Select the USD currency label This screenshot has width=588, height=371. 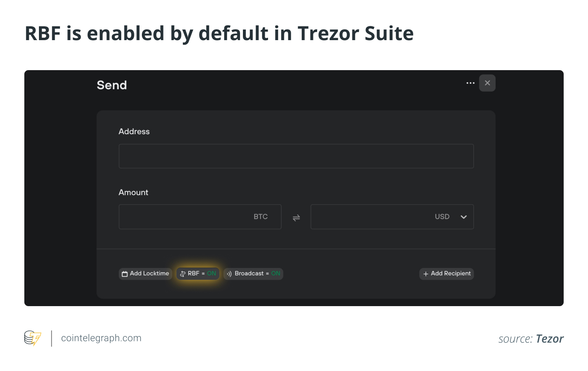point(442,217)
